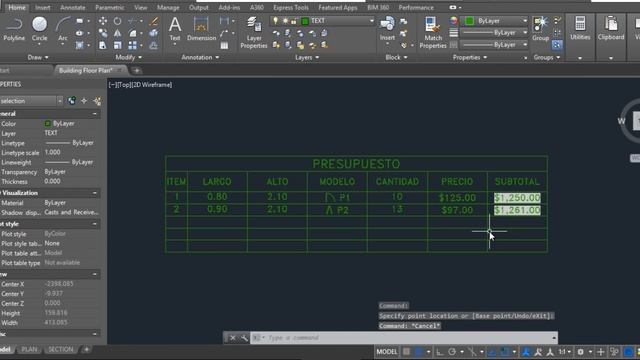This screenshot has height=360, width=640.
Task: Click the command line customize wrench icon
Action: click(244, 338)
